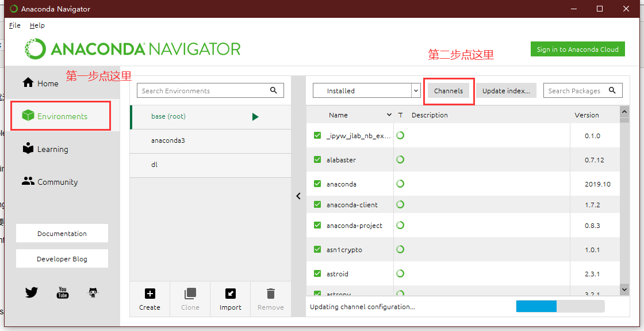
Task: Click the Anaconda Navigator logo
Action: 132,49
